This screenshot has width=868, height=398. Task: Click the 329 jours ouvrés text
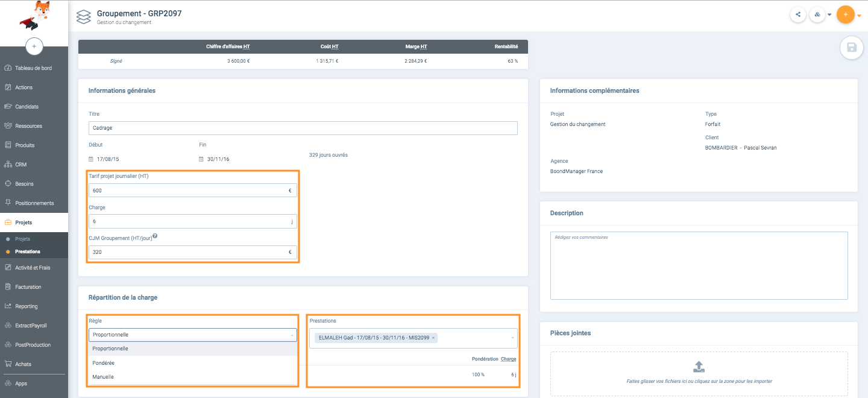329,155
